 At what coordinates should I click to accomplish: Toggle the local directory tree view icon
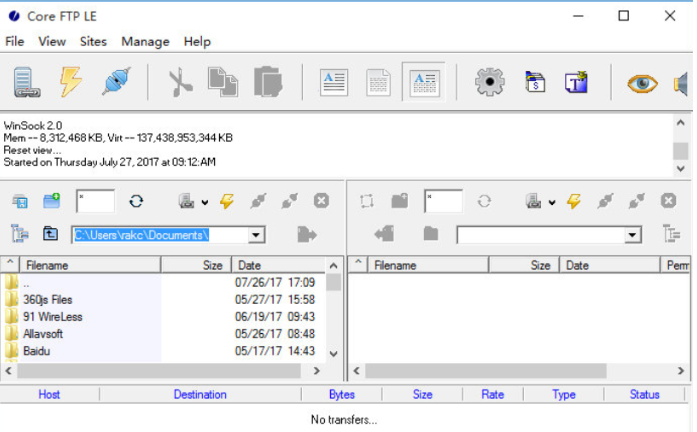point(20,234)
